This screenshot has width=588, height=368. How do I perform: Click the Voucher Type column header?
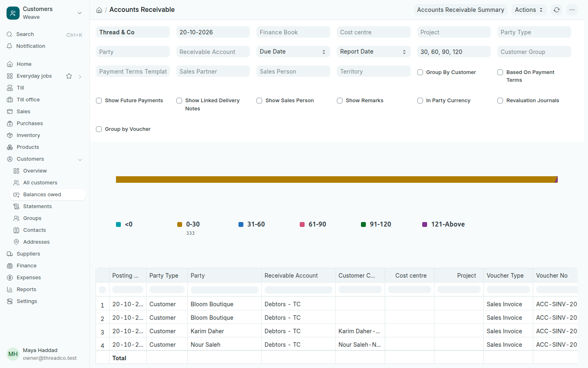508,276
